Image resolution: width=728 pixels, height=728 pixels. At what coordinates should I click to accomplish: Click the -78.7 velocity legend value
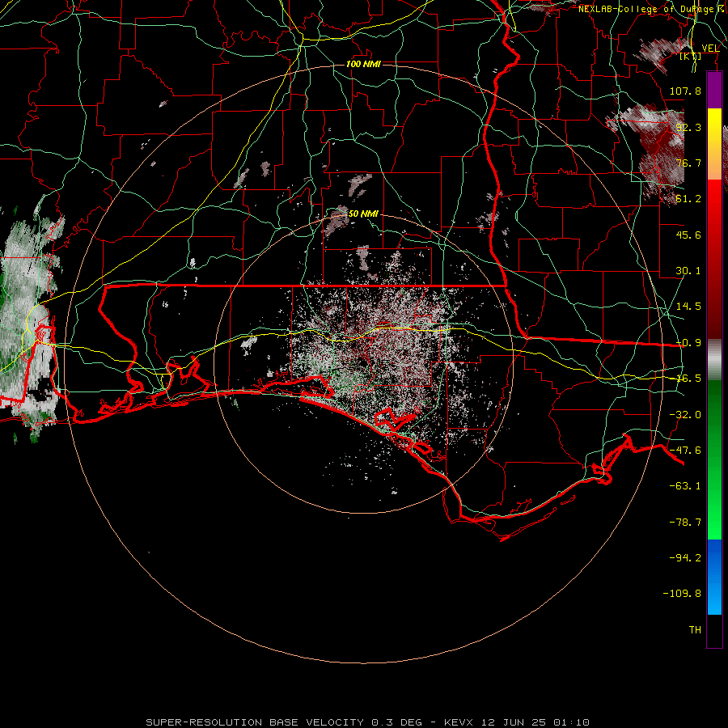point(685,523)
